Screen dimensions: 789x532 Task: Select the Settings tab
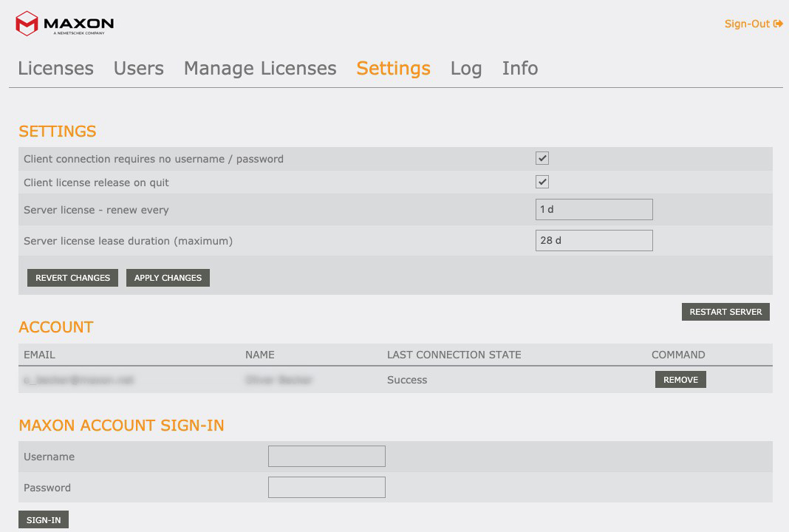[393, 69]
